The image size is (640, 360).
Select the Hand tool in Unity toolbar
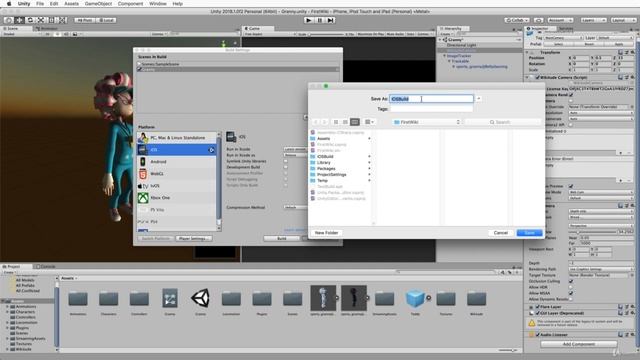click(x=8, y=20)
